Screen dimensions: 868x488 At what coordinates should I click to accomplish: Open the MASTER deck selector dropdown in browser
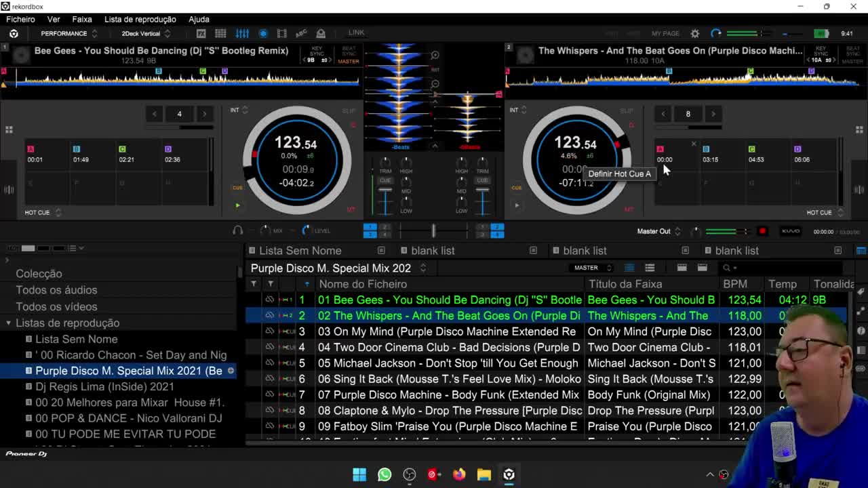tap(592, 268)
